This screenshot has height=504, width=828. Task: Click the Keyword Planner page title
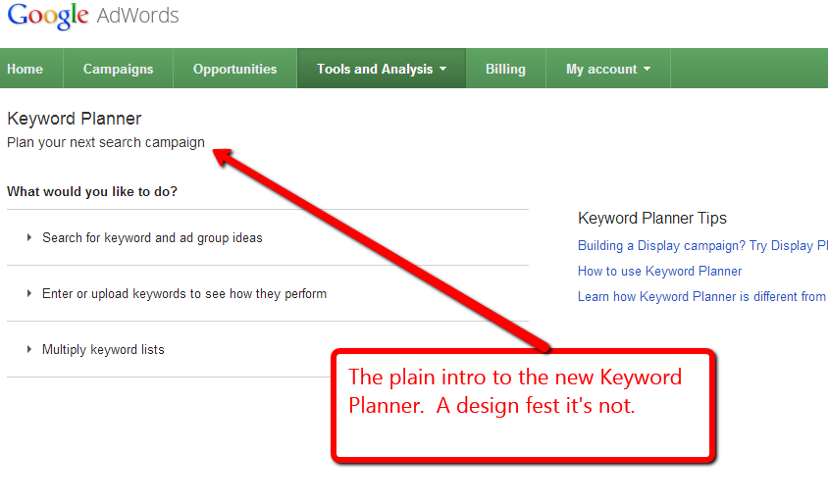(x=74, y=119)
